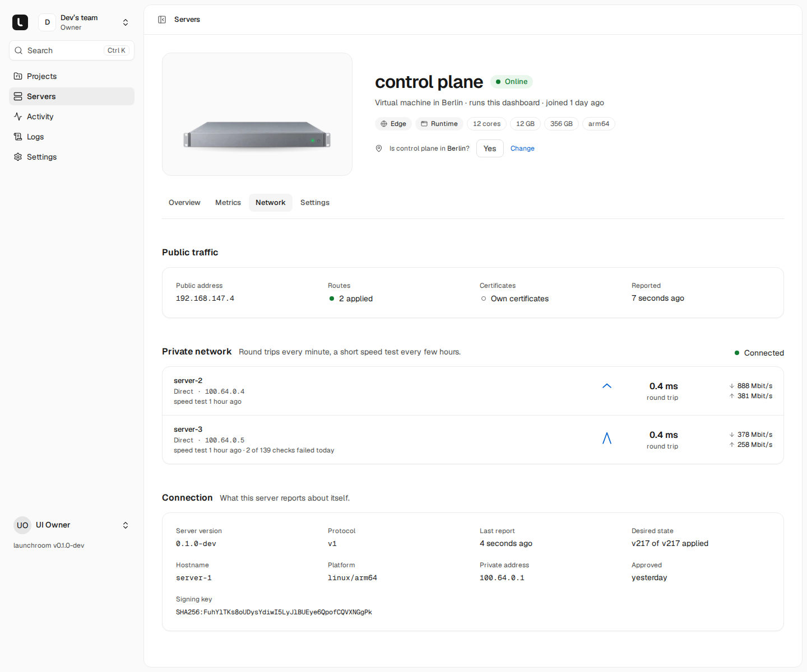Click the location pin icon

tap(379, 148)
